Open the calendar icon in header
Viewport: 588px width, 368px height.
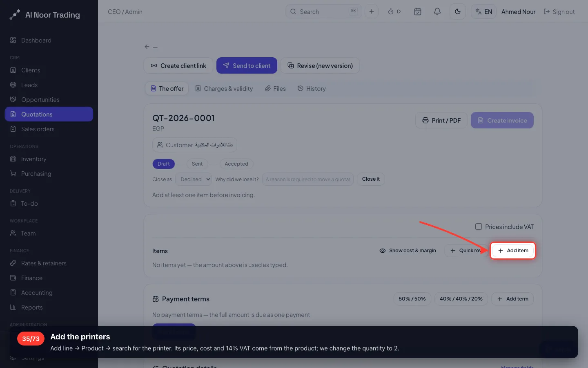pos(418,11)
